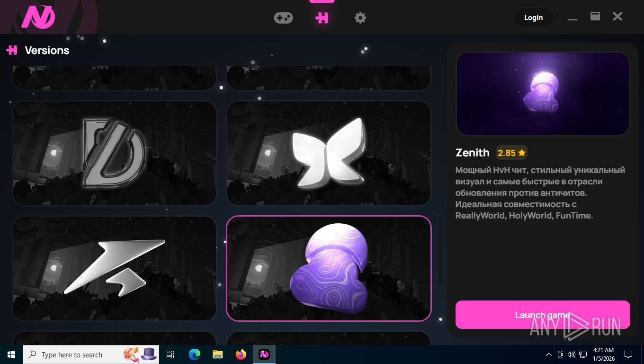Open the notification center icon
The image size is (644, 364).
[x=628, y=355]
